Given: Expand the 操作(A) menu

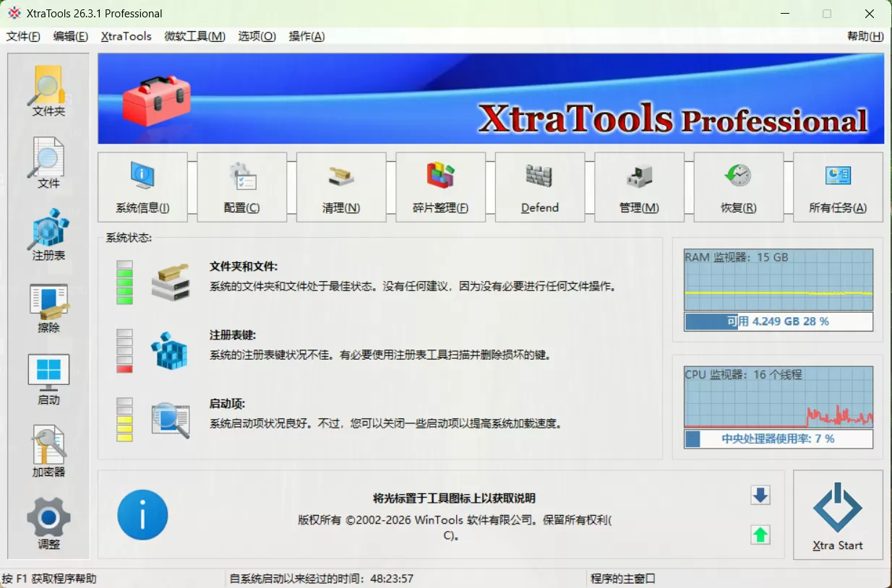Looking at the screenshot, I should point(306,36).
